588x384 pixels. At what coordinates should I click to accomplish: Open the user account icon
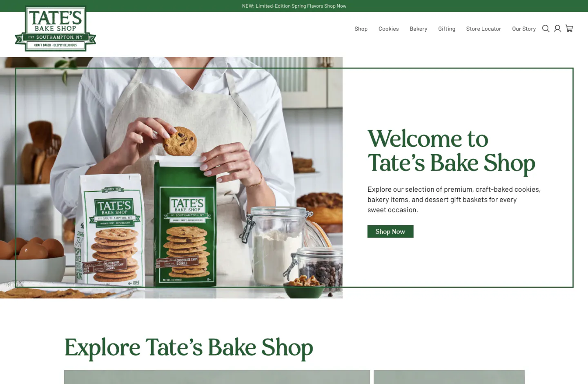pos(557,29)
